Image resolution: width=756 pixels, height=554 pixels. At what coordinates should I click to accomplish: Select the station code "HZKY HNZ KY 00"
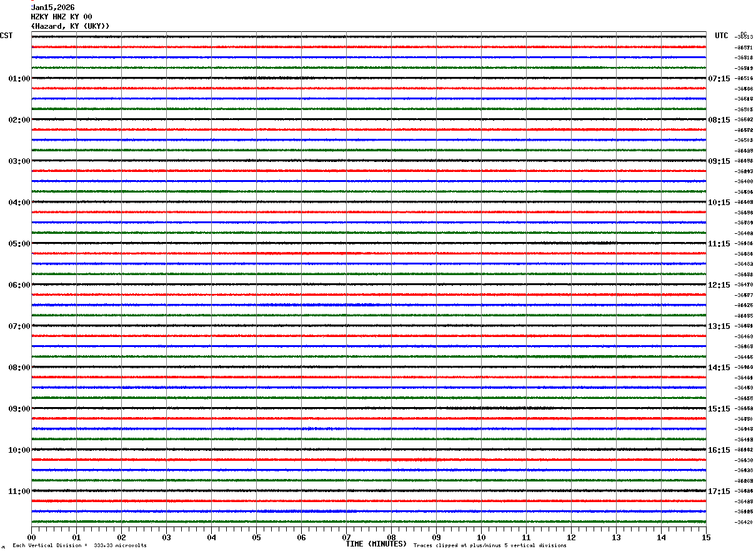(x=62, y=17)
